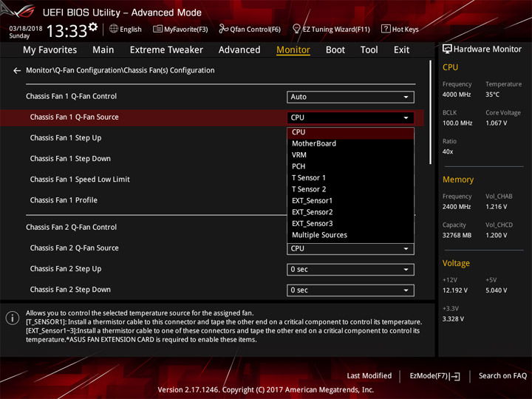532x399 pixels.
Task: Open Search on FAQ
Action: click(503, 376)
